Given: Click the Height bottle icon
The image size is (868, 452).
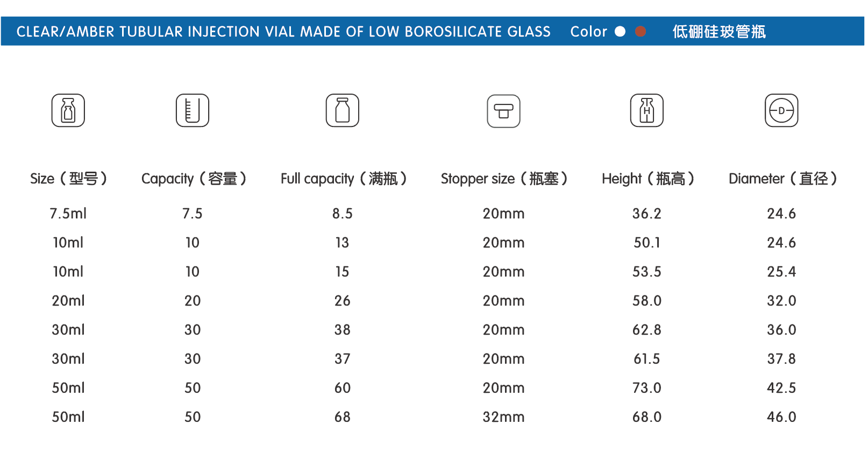Looking at the screenshot, I should click(647, 110).
